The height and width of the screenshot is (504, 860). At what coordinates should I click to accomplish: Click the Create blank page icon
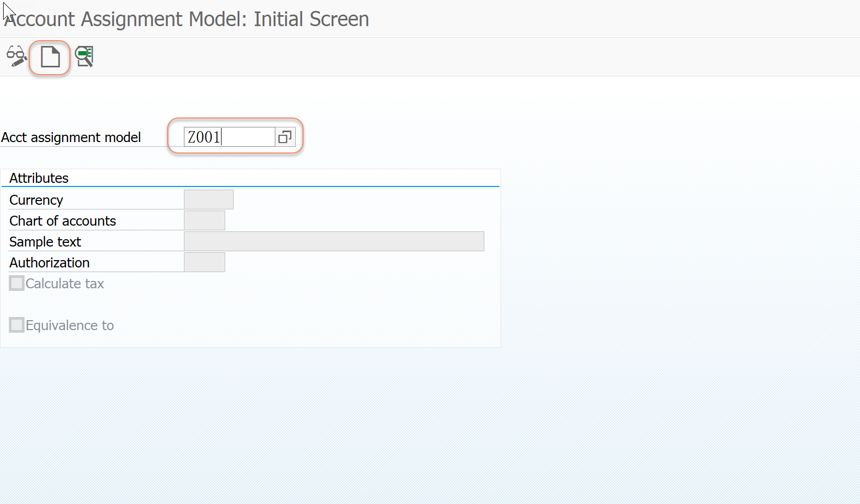point(50,57)
